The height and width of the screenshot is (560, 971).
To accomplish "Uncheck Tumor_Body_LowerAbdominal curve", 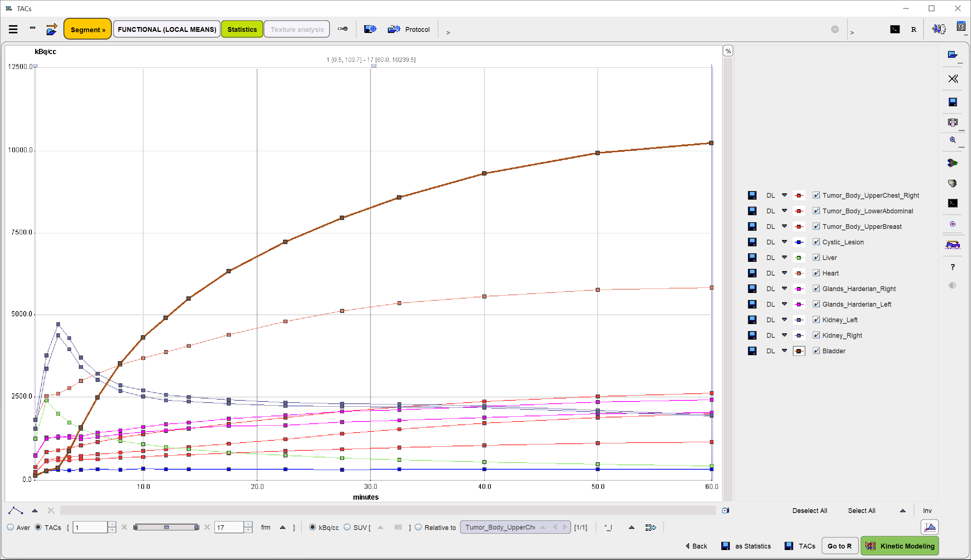I will (x=817, y=211).
